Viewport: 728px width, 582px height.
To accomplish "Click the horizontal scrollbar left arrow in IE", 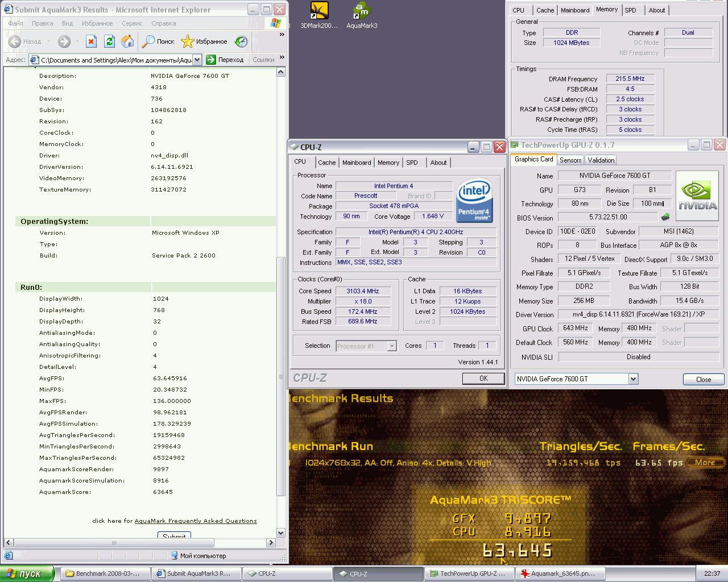I will 9,543.
